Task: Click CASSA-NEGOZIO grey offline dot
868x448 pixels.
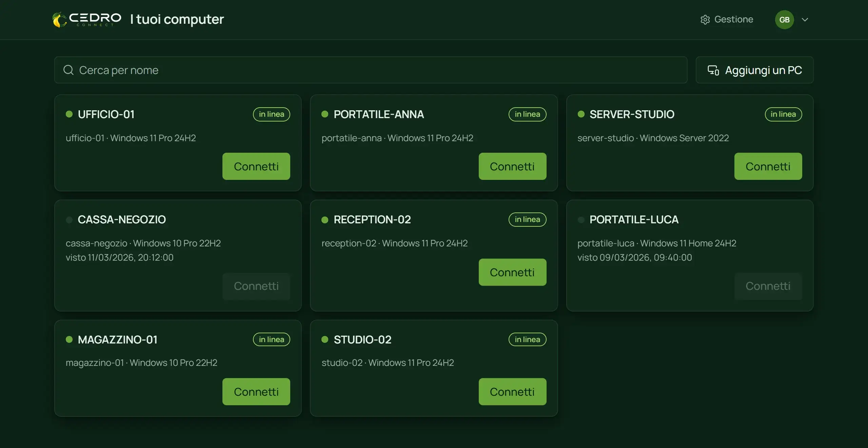Action: 69,220
